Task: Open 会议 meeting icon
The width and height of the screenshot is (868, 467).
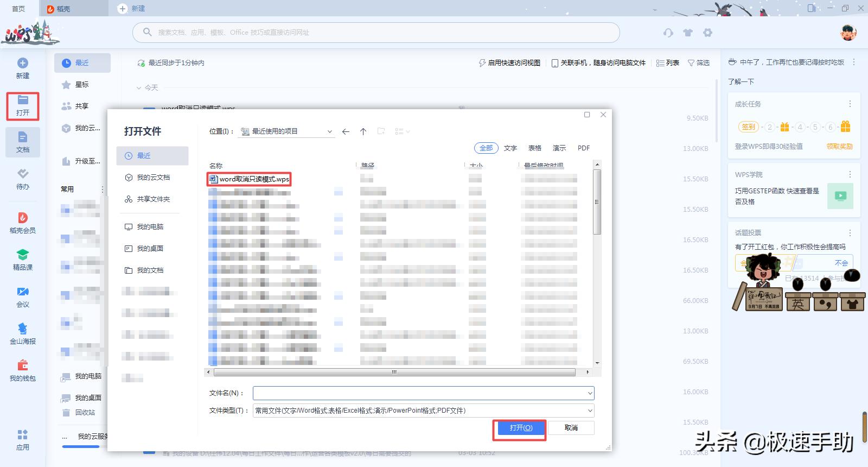Action: pos(23,292)
